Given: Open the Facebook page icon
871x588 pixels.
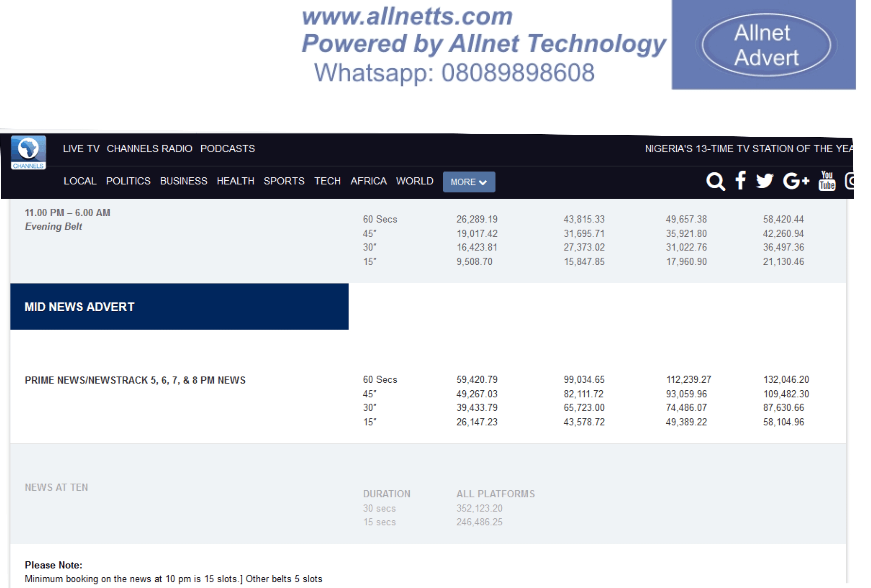Looking at the screenshot, I should [740, 181].
